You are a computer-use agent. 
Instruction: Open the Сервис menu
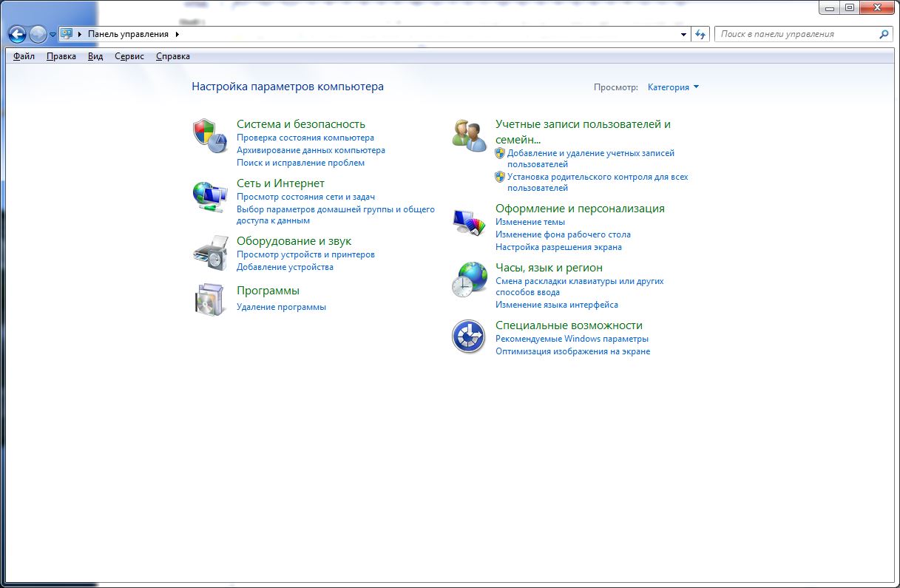(x=129, y=56)
